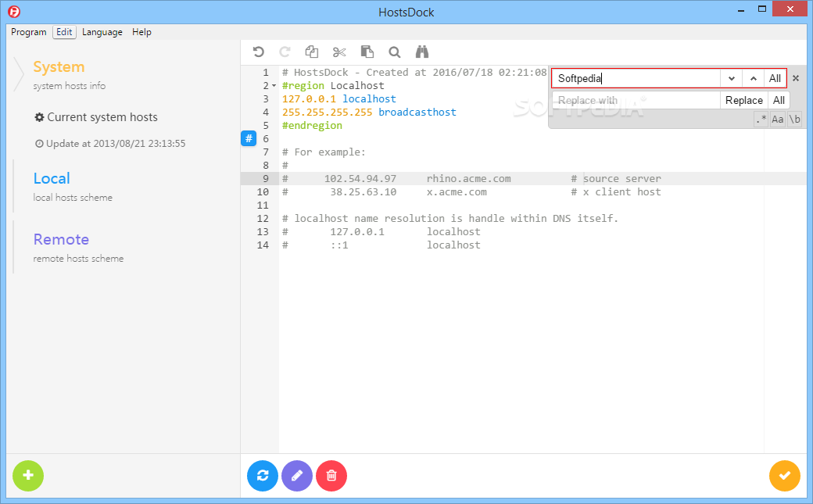Click the purple Edit pencil button
This screenshot has width=813, height=504.
click(x=297, y=476)
